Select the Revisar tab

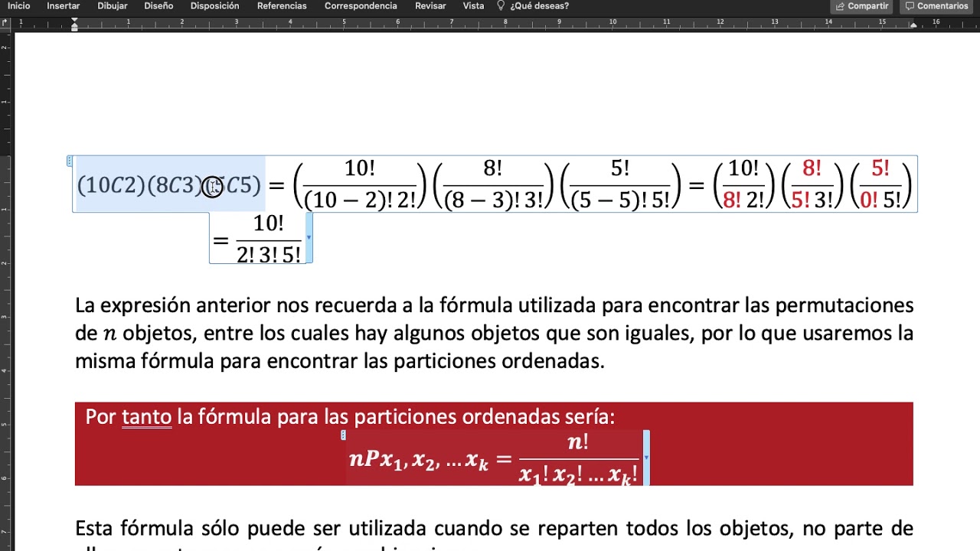click(x=430, y=6)
